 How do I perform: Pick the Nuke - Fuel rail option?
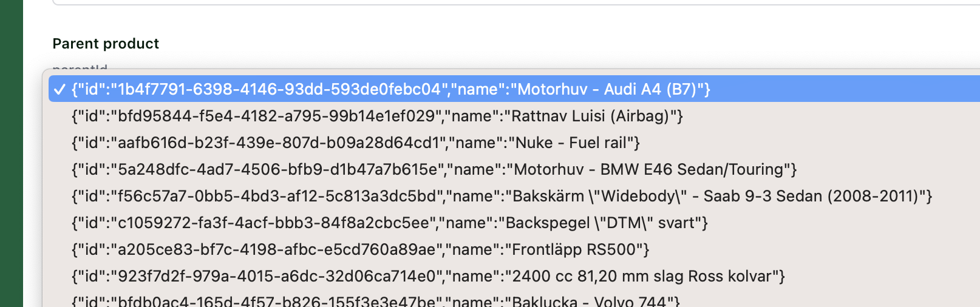pos(355,143)
